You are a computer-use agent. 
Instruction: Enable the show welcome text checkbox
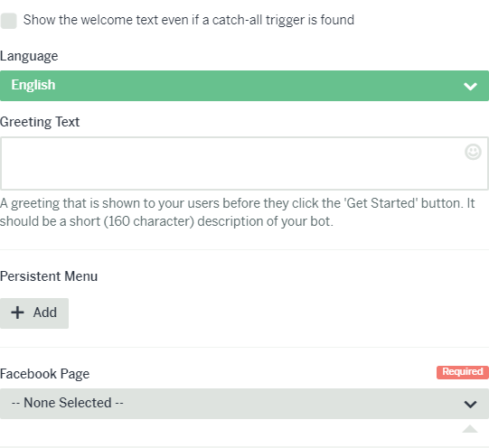click(x=8, y=21)
